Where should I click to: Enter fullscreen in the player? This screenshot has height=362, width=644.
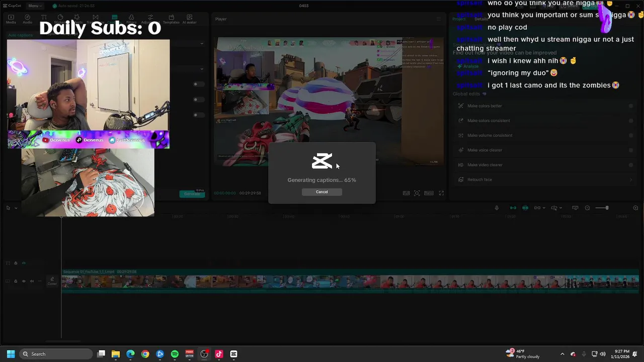(x=441, y=193)
